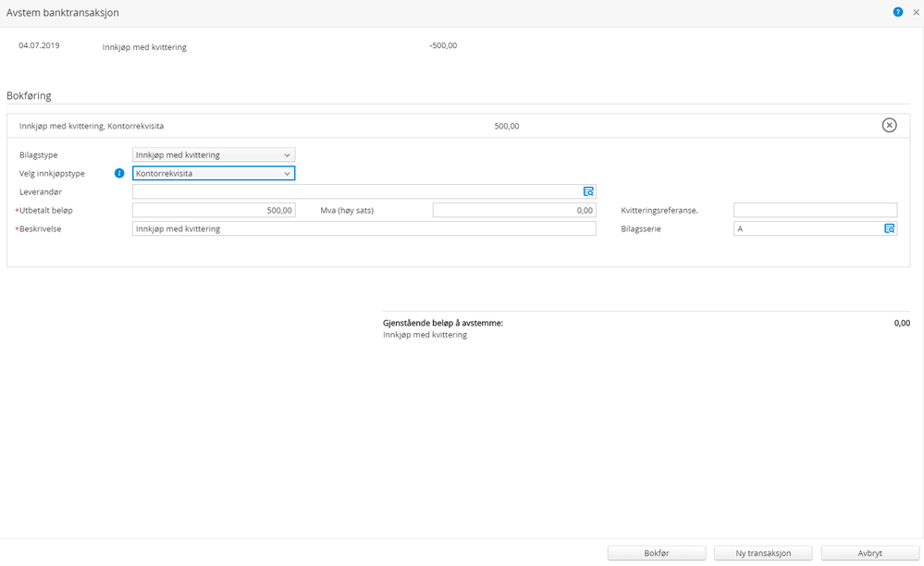The width and height of the screenshot is (924, 566).
Task: Click the booking line header text Innkjøp med kvittering, Kontorrekvisita
Action: [92, 126]
